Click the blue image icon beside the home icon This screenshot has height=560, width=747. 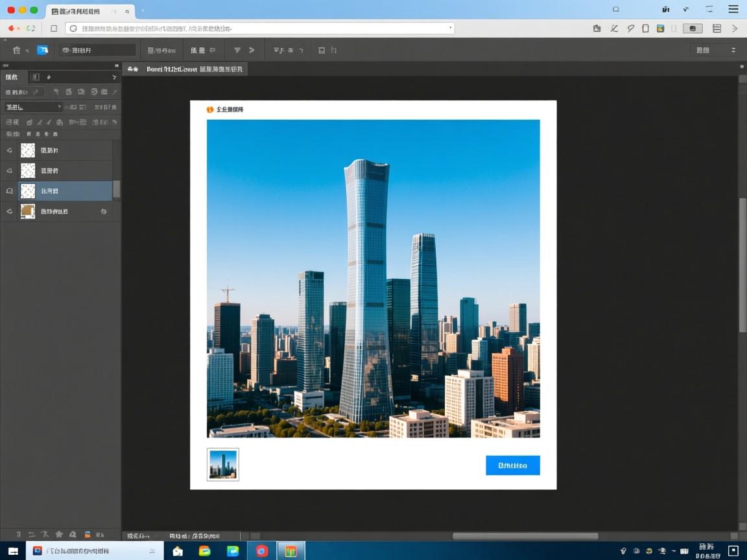pyautogui.click(x=42, y=50)
